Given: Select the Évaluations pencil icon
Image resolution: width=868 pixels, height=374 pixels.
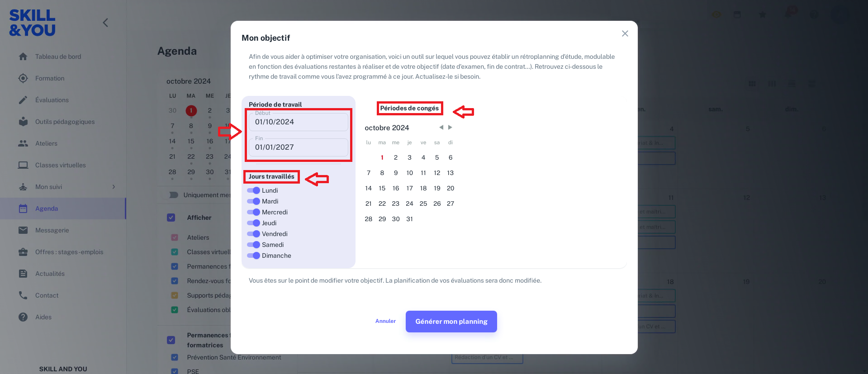Looking at the screenshot, I should click(23, 100).
